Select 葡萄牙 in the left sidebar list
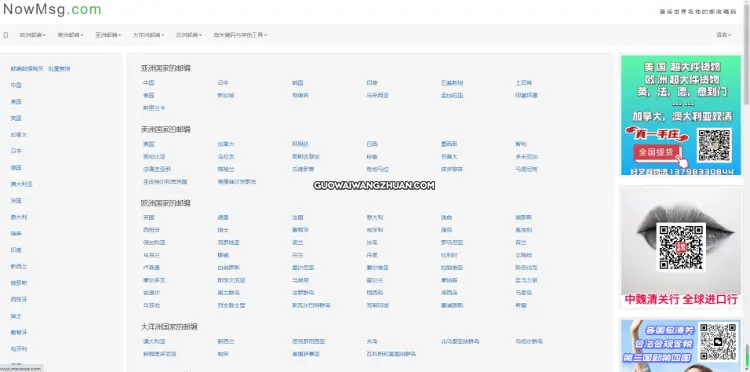The image size is (750, 372). pos(19,332)
